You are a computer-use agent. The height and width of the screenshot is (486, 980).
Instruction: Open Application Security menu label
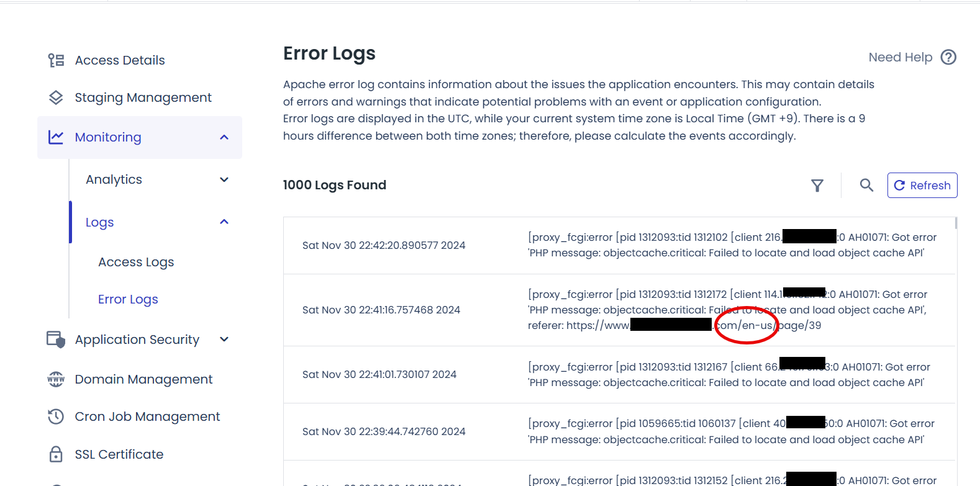click(x=137, y=340)
